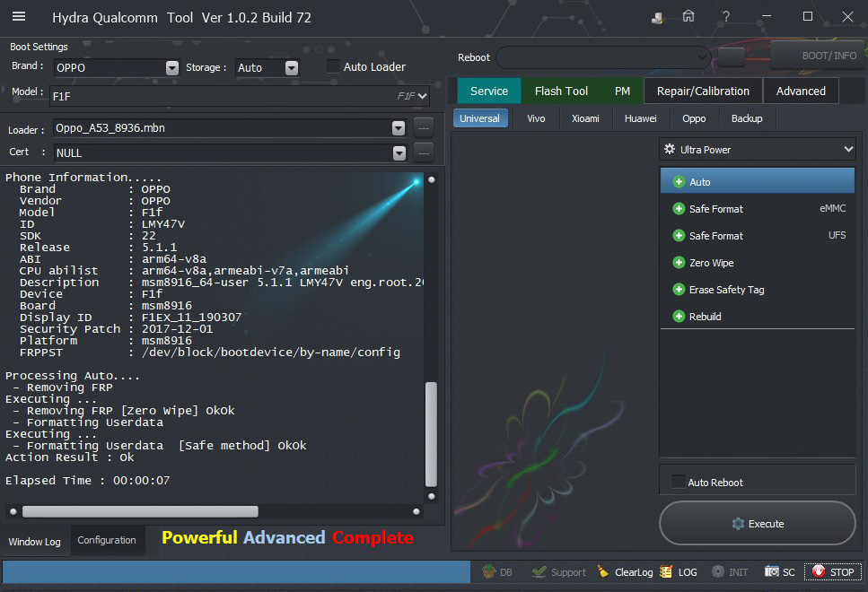Image resolution: width=868 pixels, height=592 pixels.
Task: Click the DB database icon
Action: [x=489, y=571]
